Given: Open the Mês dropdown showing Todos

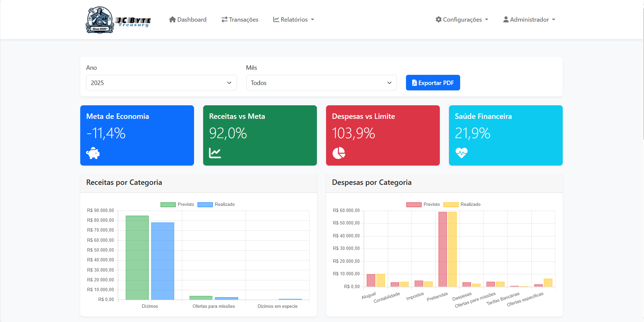Looking at the screenshot, I should point(321,83).
